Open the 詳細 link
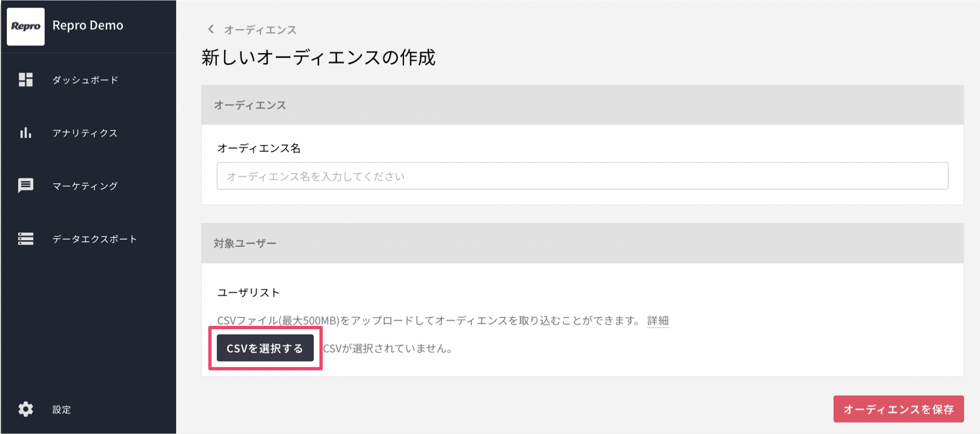This screenshot has height=434, width=980. point(658,321)
